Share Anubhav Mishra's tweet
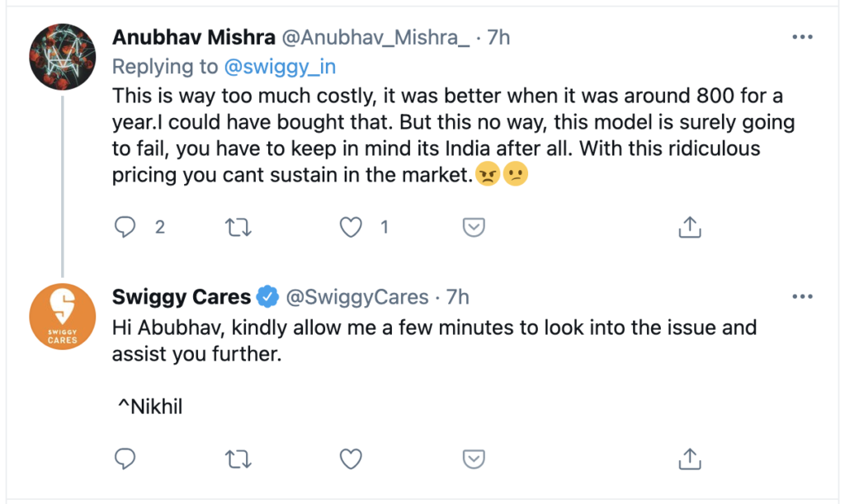The height and width of the screenshot is (504, 845). pyautogui.click(x=690, y=227)
